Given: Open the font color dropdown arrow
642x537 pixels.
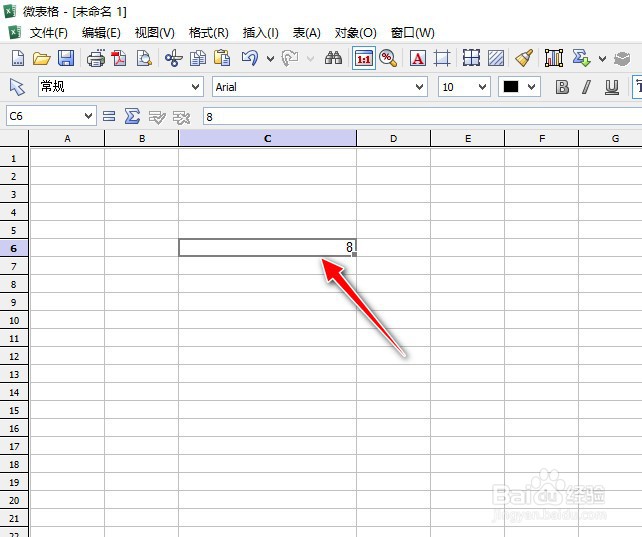Looking at the screenshot, I should pos(531,87).
